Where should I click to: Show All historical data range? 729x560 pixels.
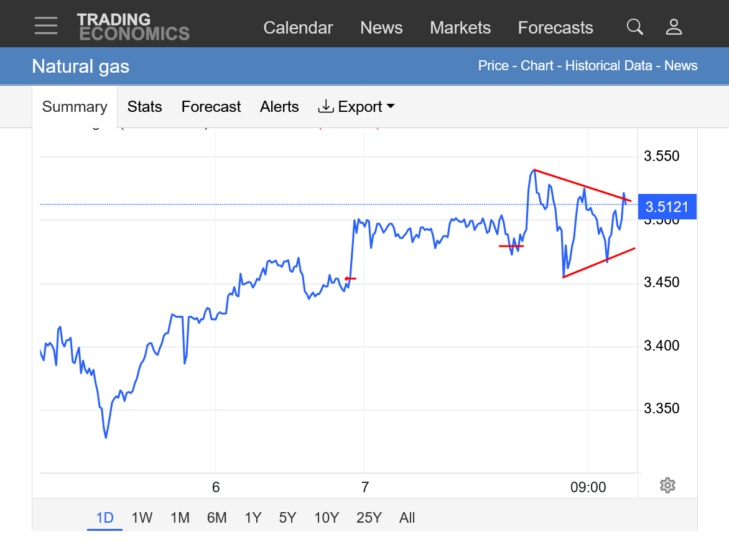pos(407,518)
